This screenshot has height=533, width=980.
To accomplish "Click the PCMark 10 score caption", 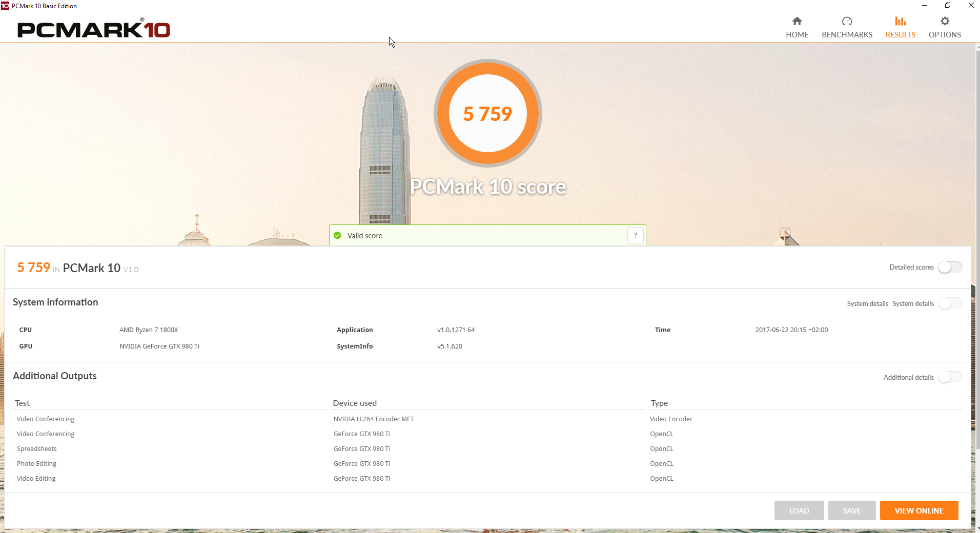I will (488, 187).
